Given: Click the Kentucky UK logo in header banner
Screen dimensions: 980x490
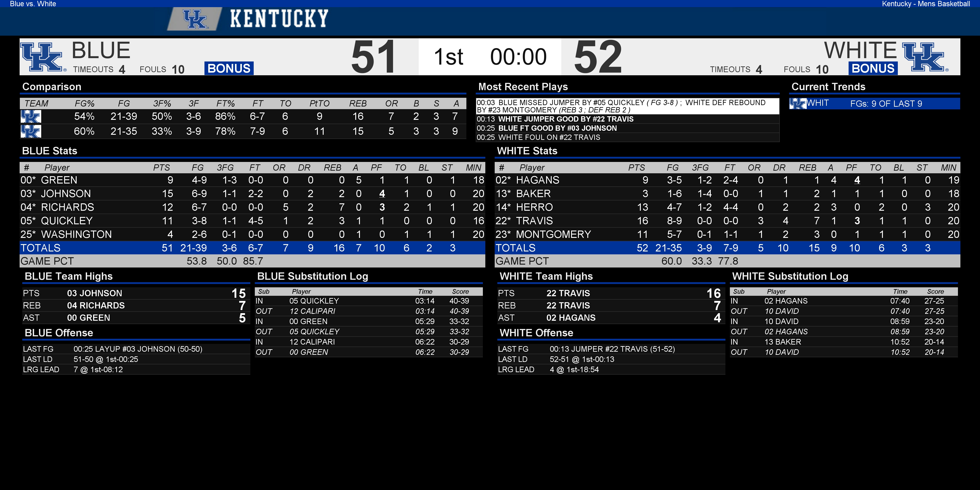Looking at the screenshot, I should (195, 19).
